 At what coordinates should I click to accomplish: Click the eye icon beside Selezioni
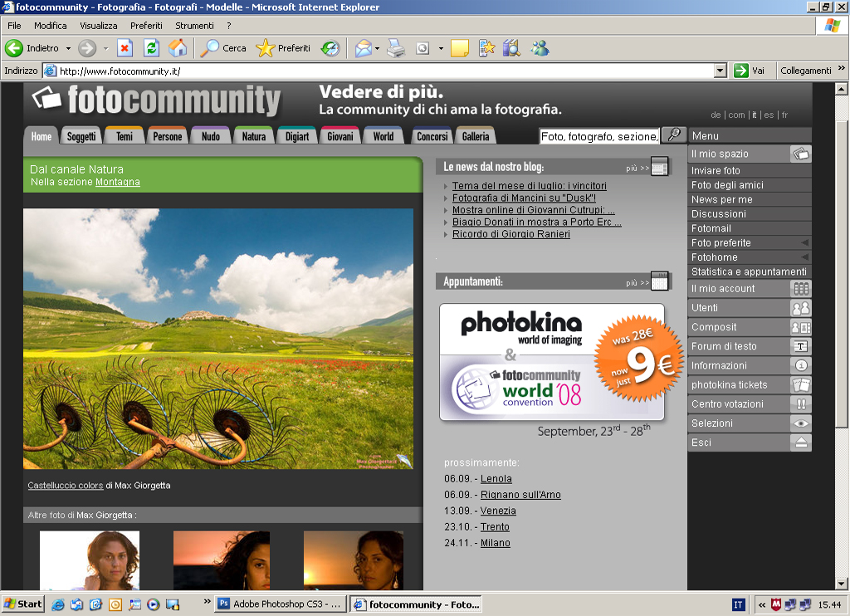click(801, 423)
